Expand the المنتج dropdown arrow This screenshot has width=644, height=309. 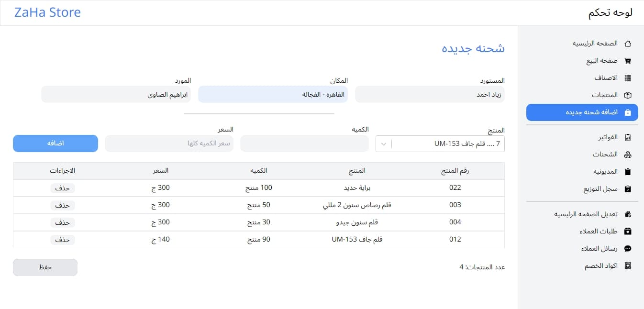384,144
